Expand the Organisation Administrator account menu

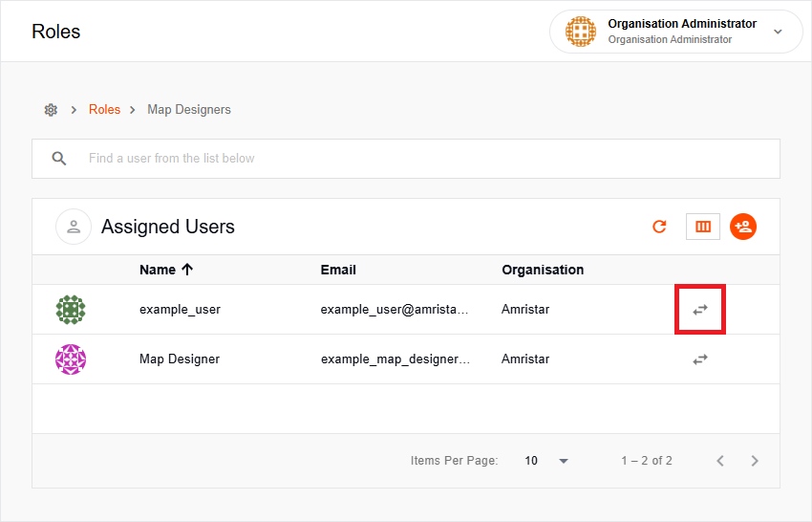coord(778,32)
